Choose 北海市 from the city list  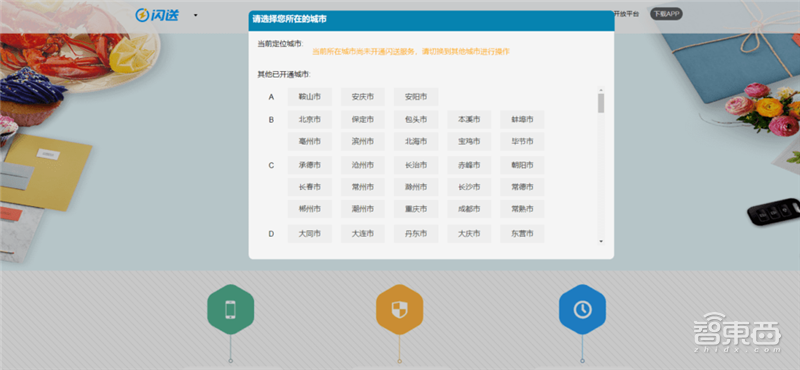[416, 141]
